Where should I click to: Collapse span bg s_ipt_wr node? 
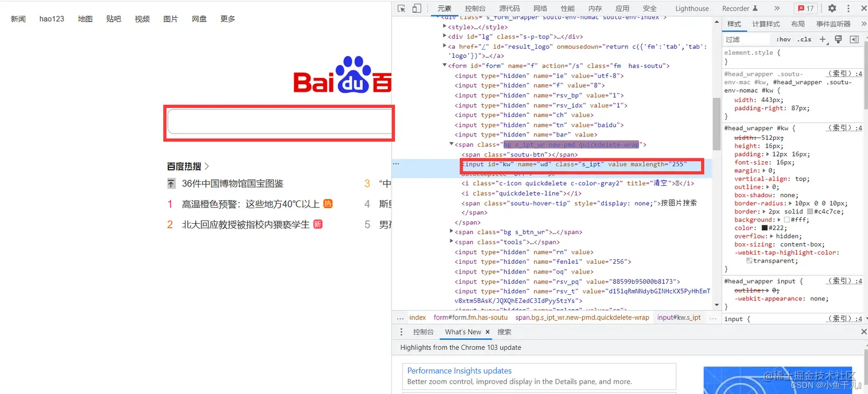tap(452, 145)
